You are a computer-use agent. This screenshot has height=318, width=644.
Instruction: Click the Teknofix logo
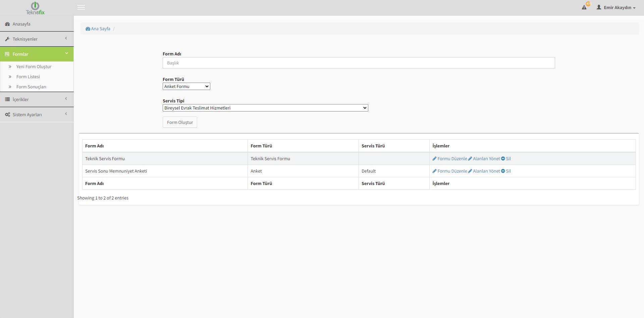(x=35, y=8)
